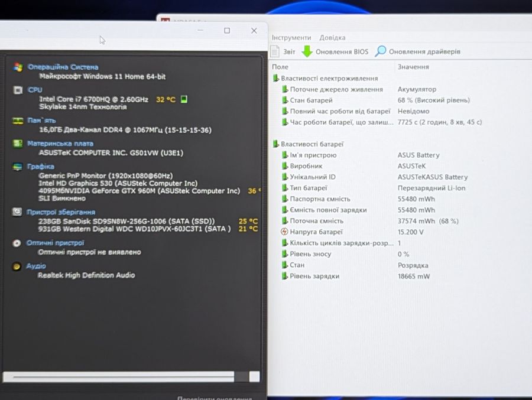Click the monitor icon beside Графіка
This screenshot has width=532, height=400.
click(17, 167)
